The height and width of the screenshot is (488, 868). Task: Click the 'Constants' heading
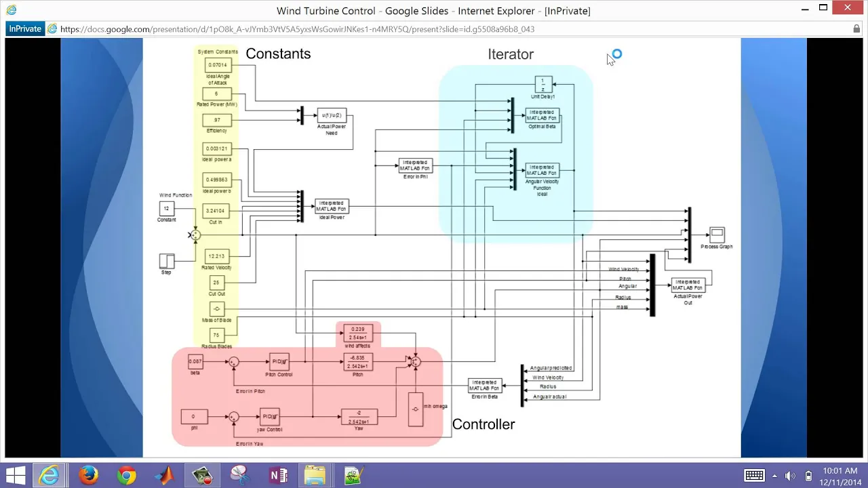(x=278, y=54)
